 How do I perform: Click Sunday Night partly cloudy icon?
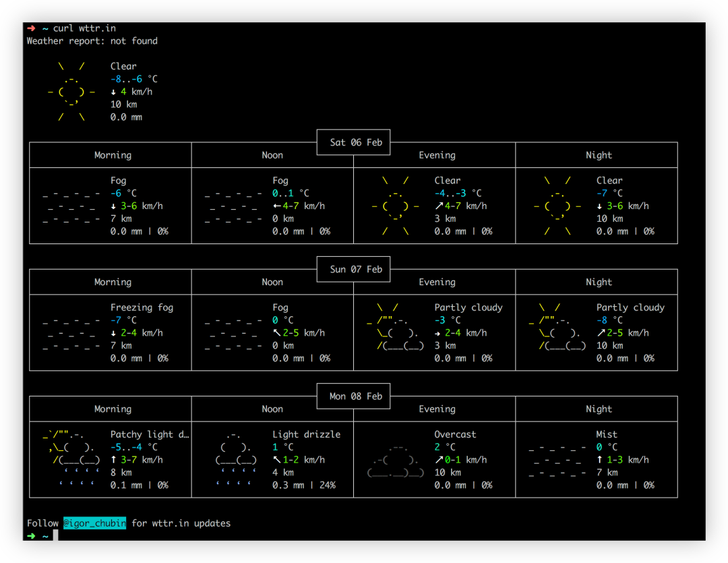coord(557,326)
